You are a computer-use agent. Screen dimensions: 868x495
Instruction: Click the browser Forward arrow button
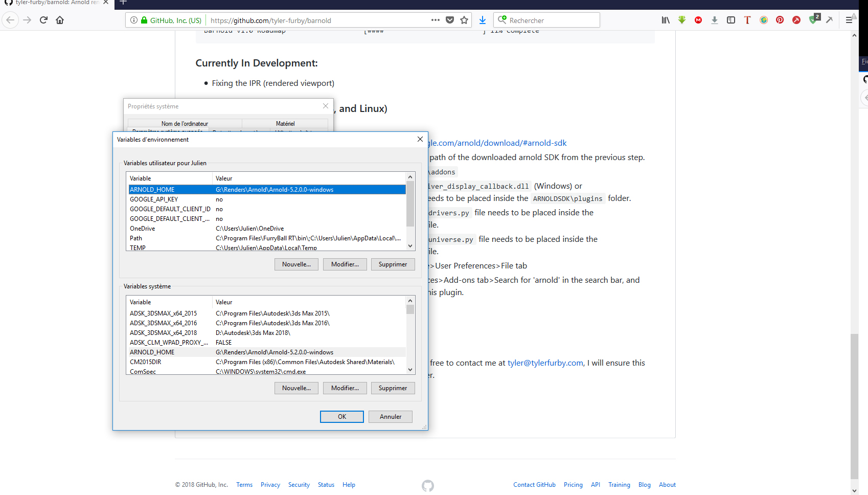27,20
